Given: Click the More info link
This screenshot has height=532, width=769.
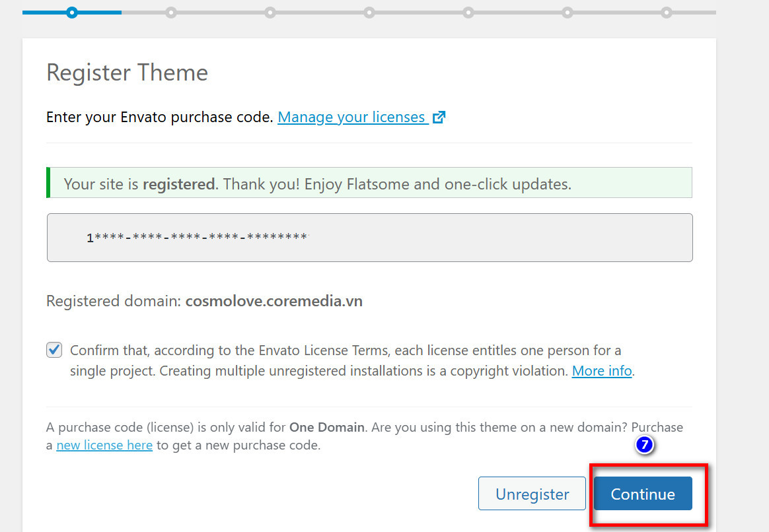Looking at the screenshot, I should [601, 370].
